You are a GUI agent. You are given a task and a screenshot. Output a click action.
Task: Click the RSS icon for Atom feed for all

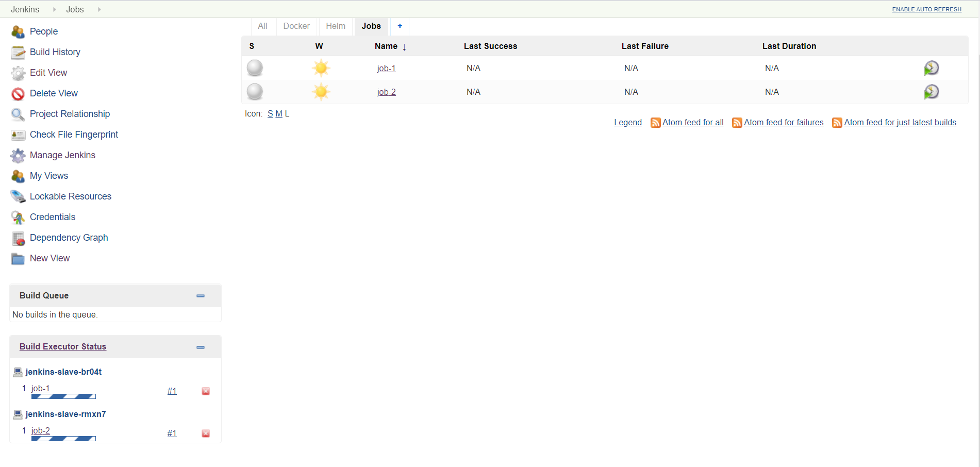click(655, 123)
